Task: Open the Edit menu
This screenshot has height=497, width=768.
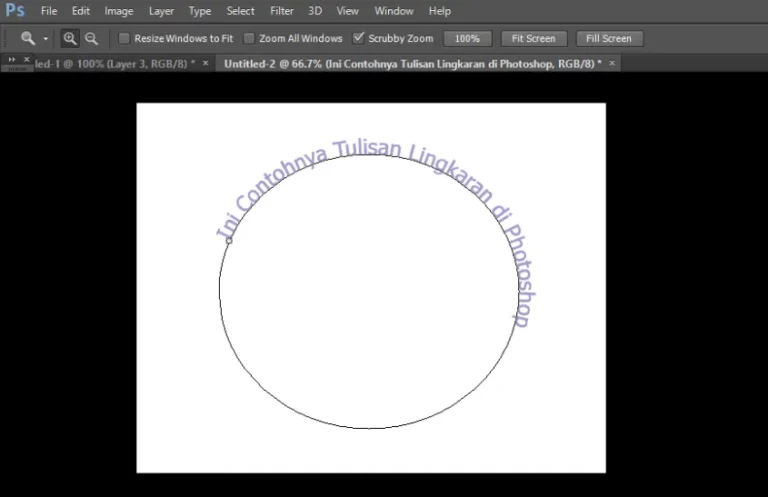Action: tap(81, 11)
